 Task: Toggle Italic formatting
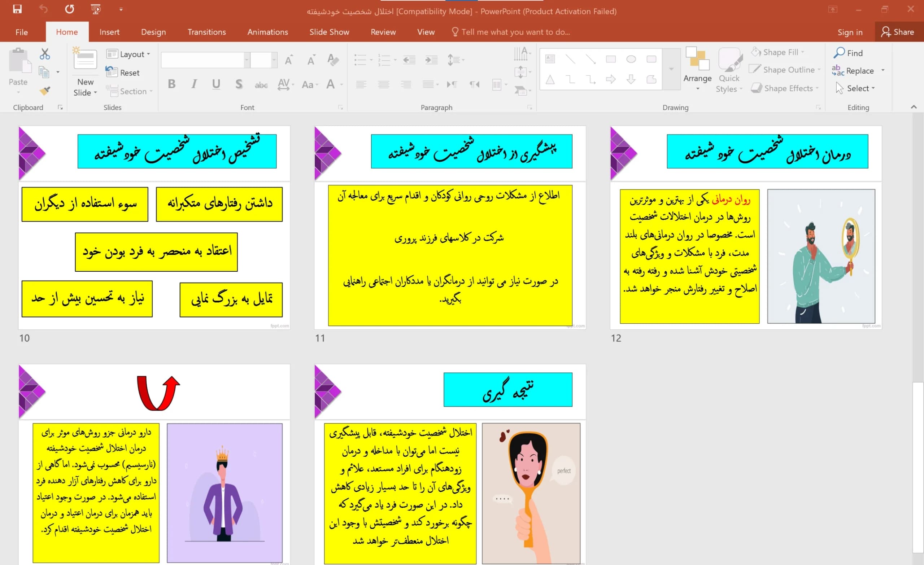click(x=194, y=84)
